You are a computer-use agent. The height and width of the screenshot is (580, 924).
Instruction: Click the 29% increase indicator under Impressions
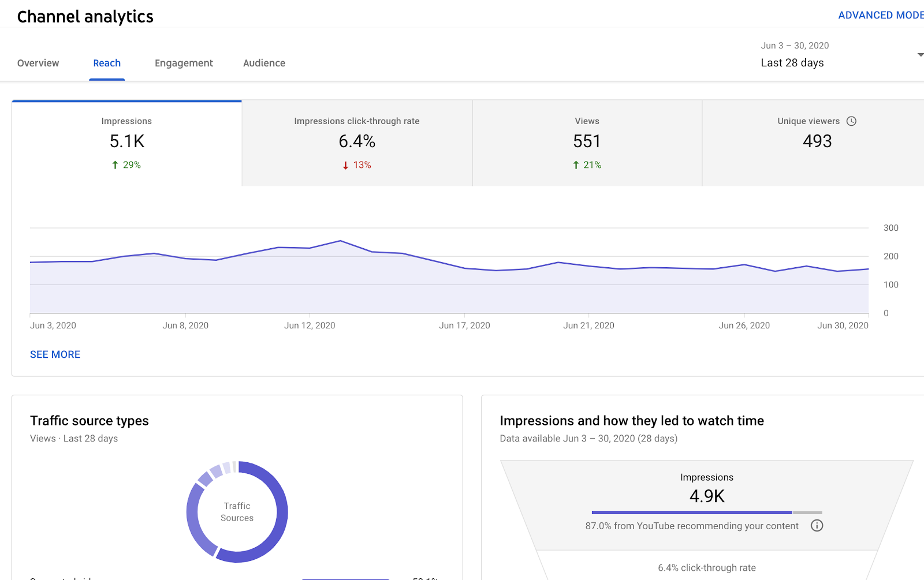[126, 165]
